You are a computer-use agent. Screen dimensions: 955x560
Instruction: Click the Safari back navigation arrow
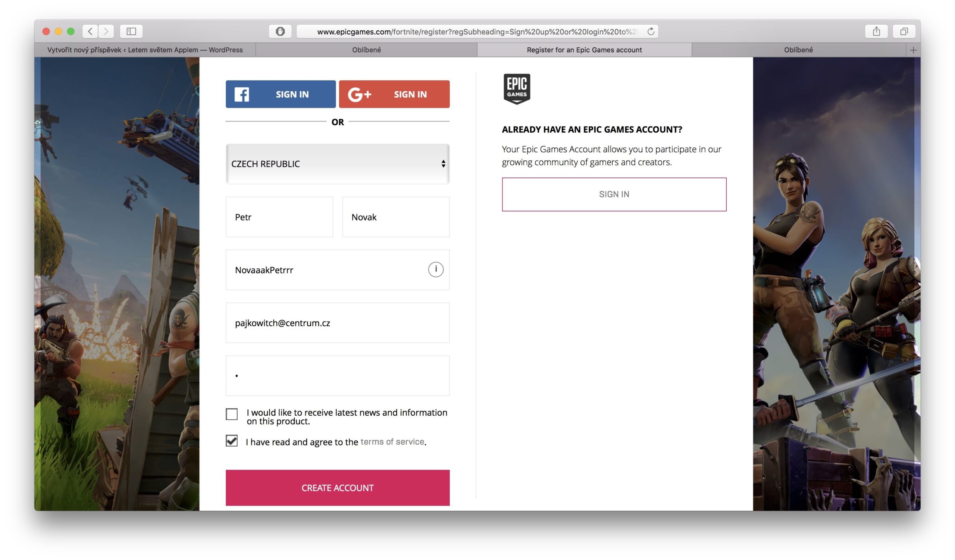[x=90, y=31]
